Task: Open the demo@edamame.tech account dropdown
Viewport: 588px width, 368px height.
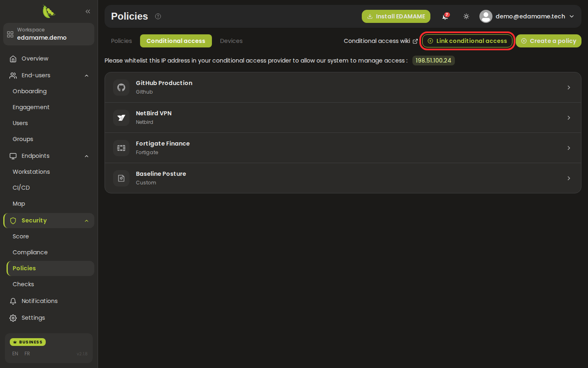Action: tap(527, 16)
